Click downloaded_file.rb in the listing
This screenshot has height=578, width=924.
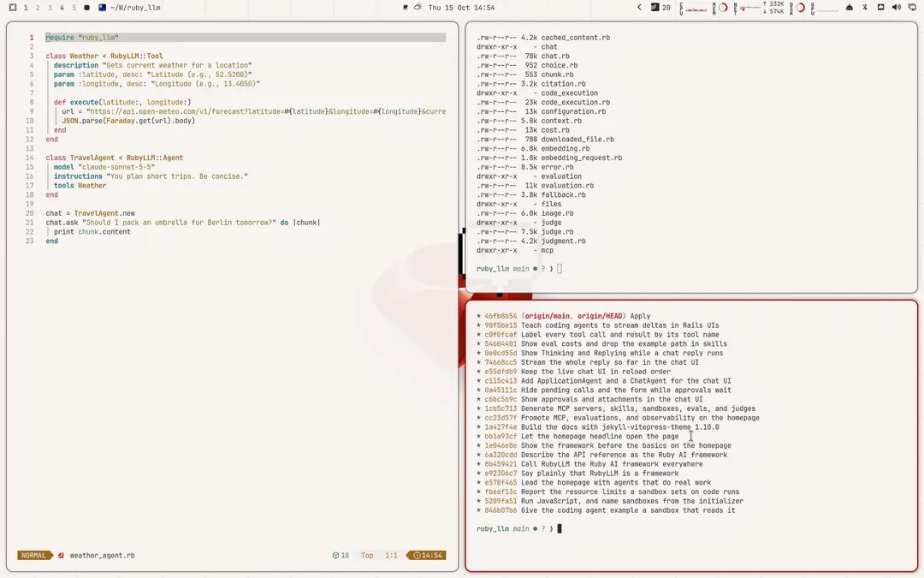tap(577, 140)
